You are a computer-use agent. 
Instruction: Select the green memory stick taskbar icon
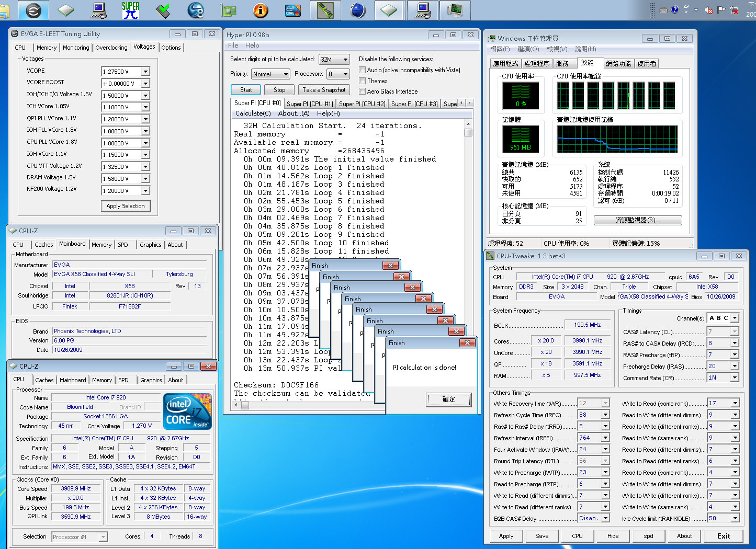[325, 10]
